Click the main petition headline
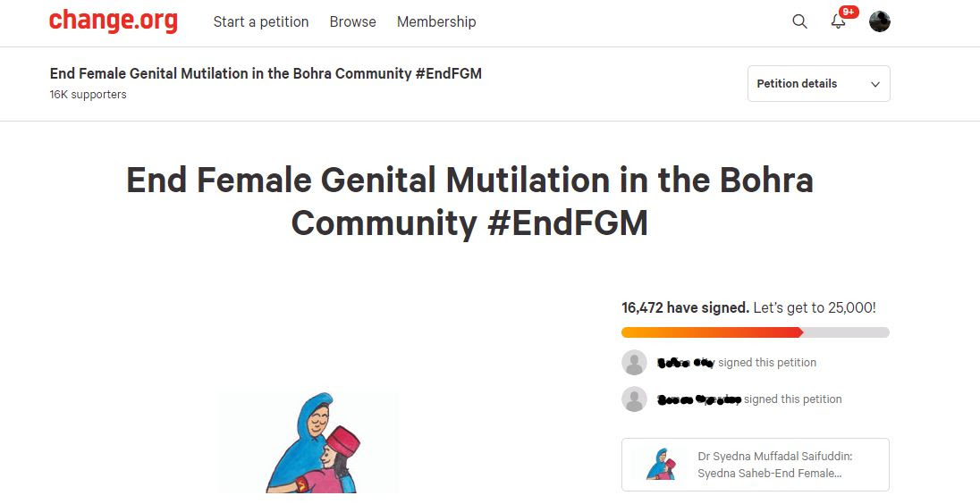Image resolution: width=980 pixels, height=504 pixels. 469,201
